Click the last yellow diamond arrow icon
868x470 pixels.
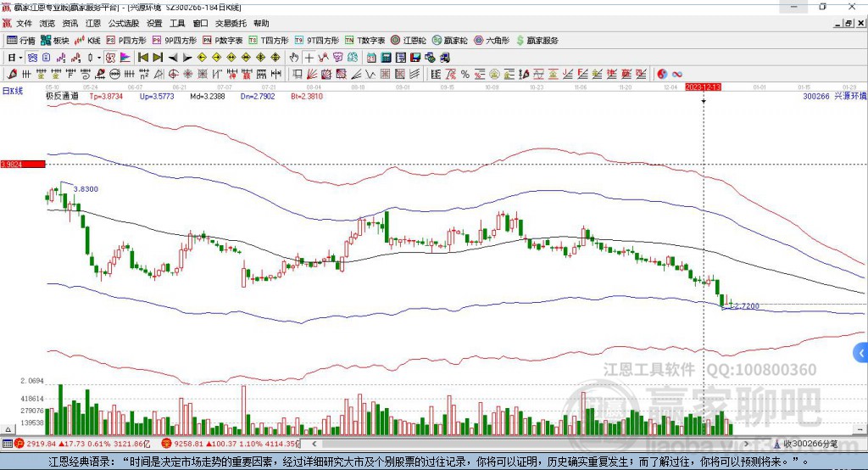(x=275, y=58)
